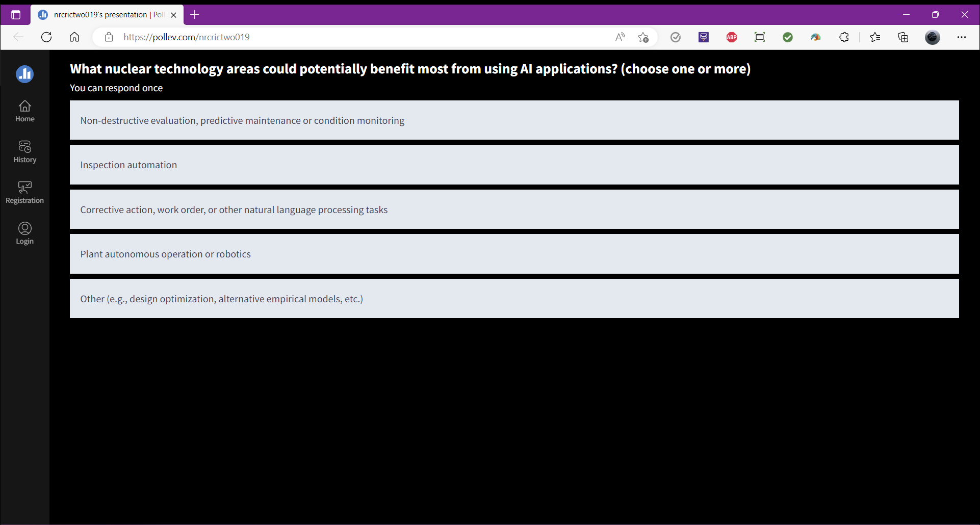
Task: Open the tab actions menu
Action: (16, 15)
